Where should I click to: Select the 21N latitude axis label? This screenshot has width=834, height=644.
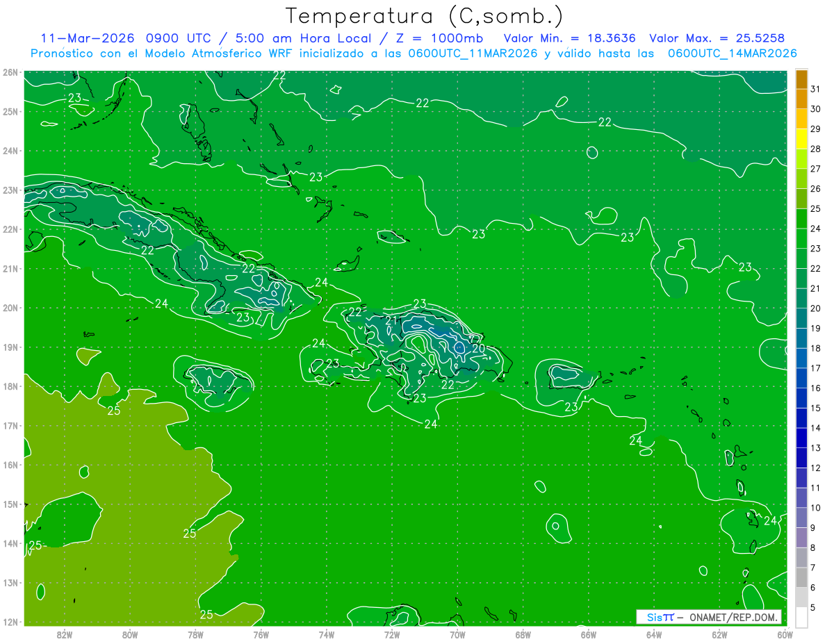click(10, 269)
